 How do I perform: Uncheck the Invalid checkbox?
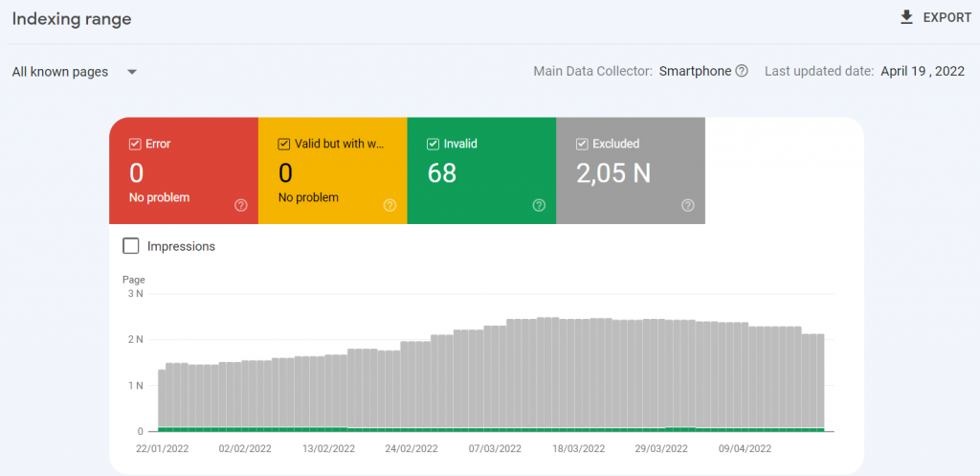[x=433, y=144]
